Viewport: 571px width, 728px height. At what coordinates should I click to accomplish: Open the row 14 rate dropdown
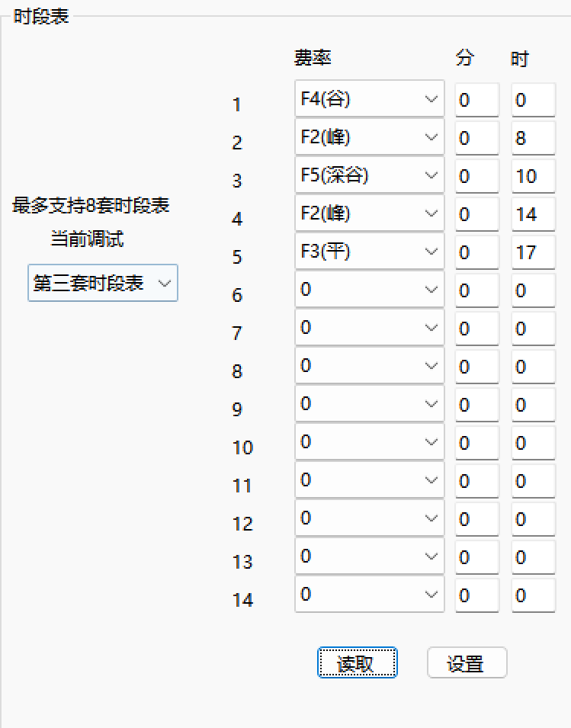pyautogui.click(x=369, y=595)
